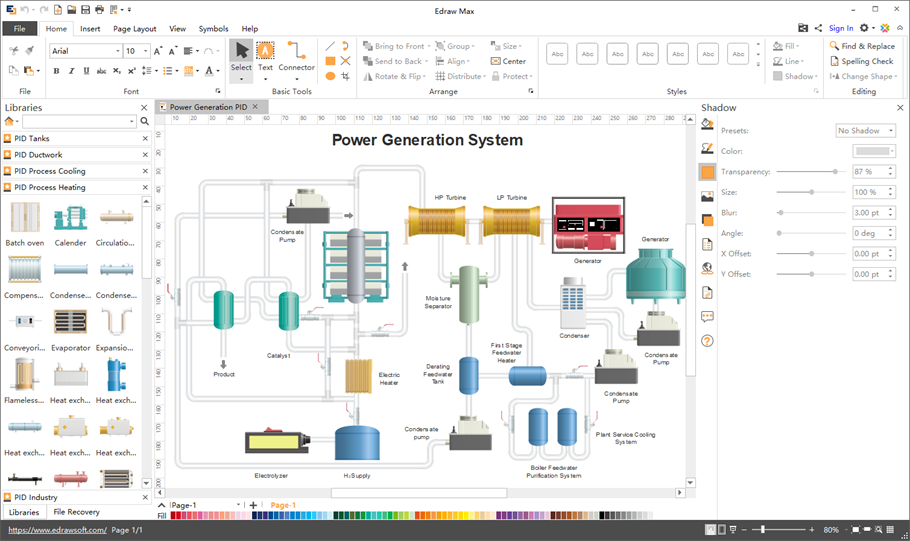This screenshot has height=541, width=910.
Task: Switch to the File Recovery tab
Action: (x=76, y=512)
